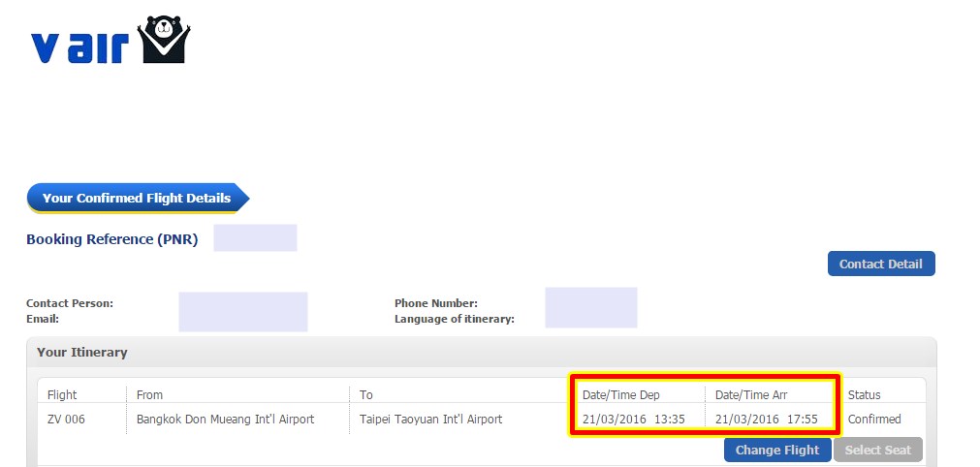980x467 pixels.
Task: Click the greyed-out Select Seat button
Action: point(877,450)
